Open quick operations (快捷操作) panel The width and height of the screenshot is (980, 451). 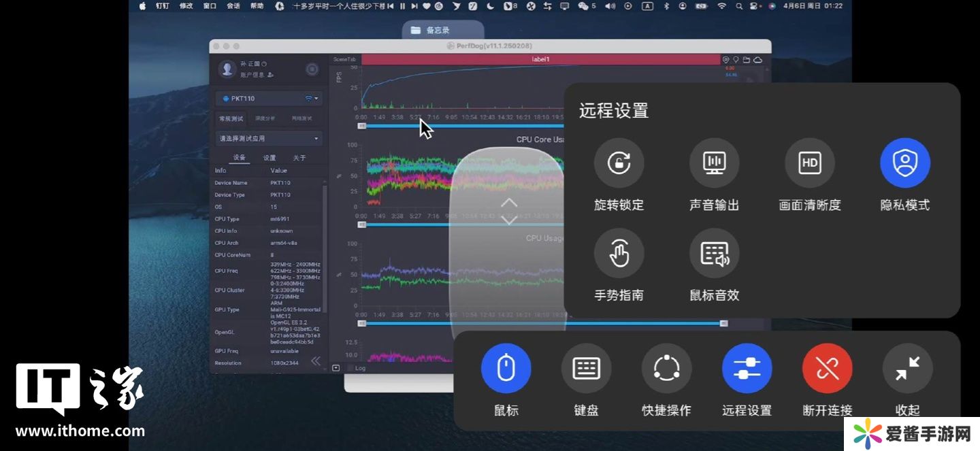pos(666,369)
